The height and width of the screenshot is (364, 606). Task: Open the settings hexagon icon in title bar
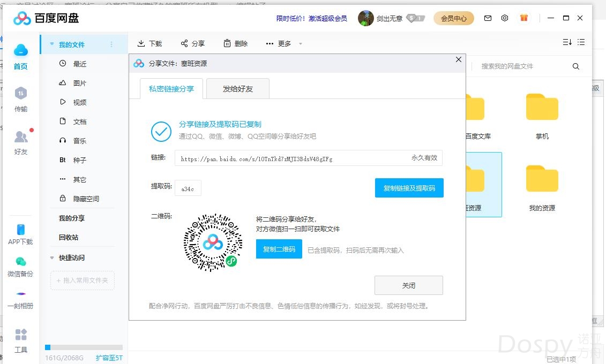[505, 18]
